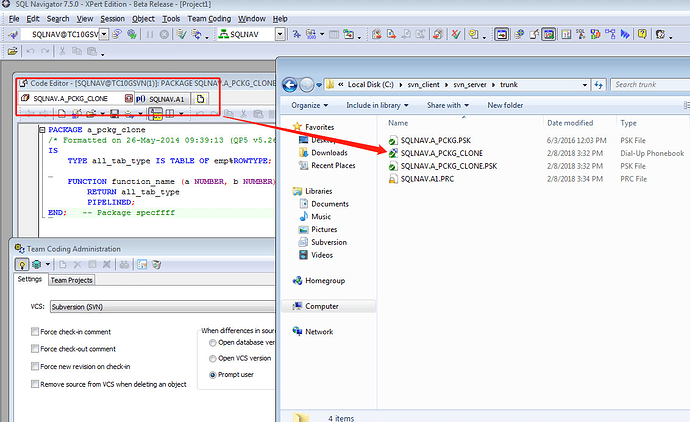Screen dimensions: 690x422
Task: Click the pause execution icon
Action: [x=150, y=34]
